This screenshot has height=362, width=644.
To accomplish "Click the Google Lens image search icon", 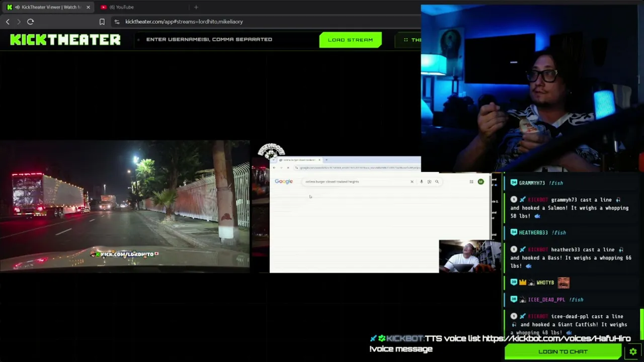I will 429,182.
